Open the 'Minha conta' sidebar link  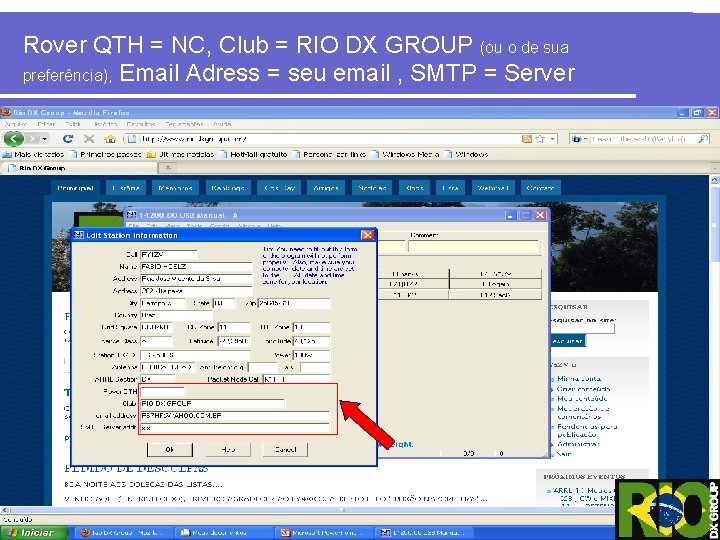[x=579, y=379]
